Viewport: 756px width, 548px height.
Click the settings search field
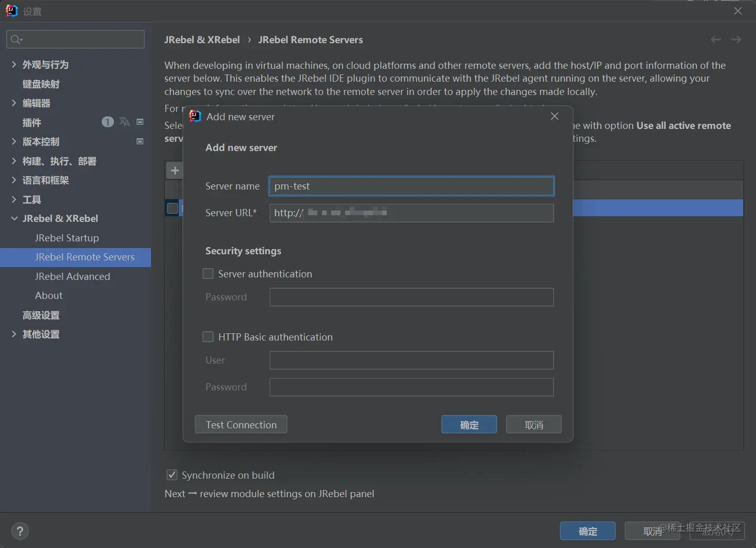tap(75, 40)
